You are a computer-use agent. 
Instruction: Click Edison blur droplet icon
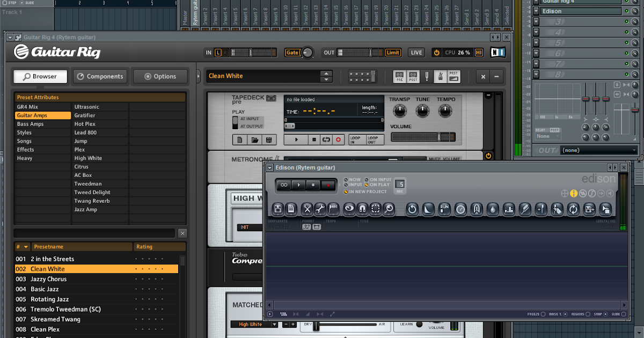click(493, 209)
